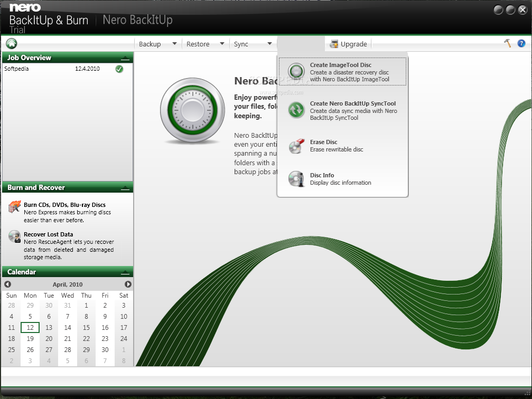This screenshot has height=399, width=532.
Task: Select Disc Info menu entry
Action: 343,178
